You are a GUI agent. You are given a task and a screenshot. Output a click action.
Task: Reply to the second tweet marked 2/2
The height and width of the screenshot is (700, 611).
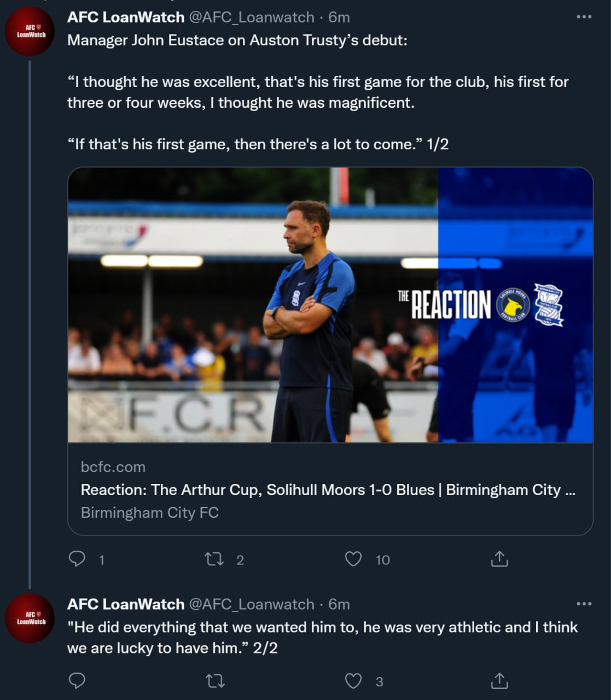coord(77,681)
